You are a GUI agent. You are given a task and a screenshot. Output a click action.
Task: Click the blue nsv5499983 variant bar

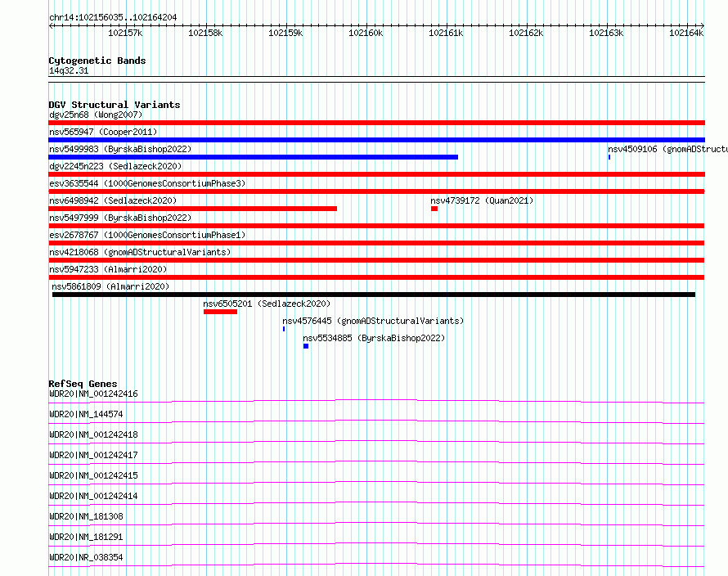(253, 157)
